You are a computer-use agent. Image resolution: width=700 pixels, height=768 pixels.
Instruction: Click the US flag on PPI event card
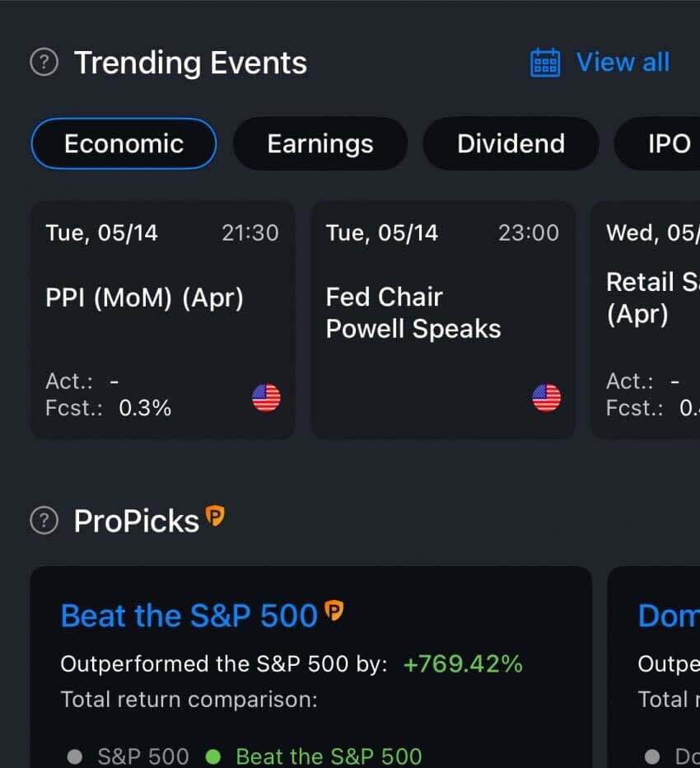pos(266,398)
